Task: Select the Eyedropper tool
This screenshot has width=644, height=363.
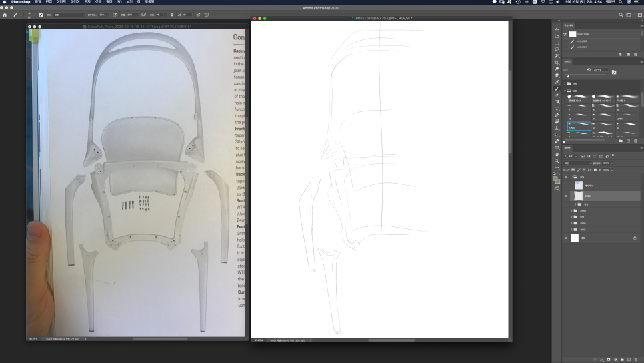Action: pyautogui.click(x=557, y=82)
